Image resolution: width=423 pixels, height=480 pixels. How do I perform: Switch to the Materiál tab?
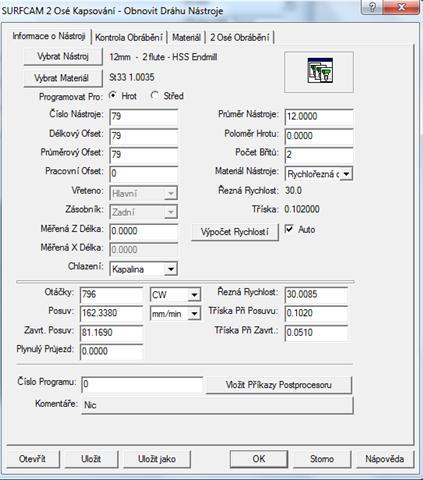pos(186,37)
